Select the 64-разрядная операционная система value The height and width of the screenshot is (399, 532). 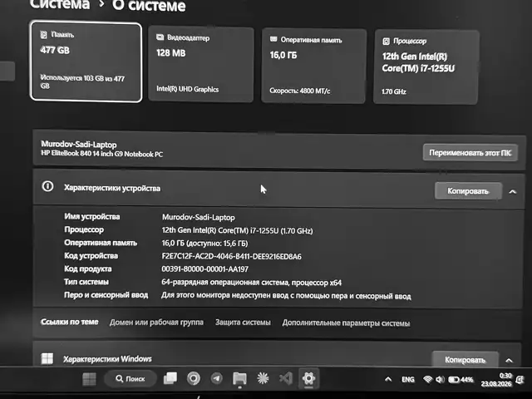251,283
